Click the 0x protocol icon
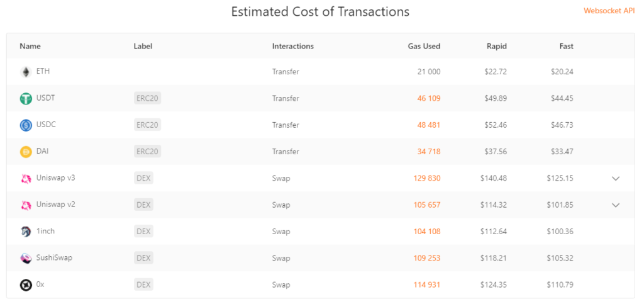The height and width of the screenshot is (304, 644). click(26, 284)
